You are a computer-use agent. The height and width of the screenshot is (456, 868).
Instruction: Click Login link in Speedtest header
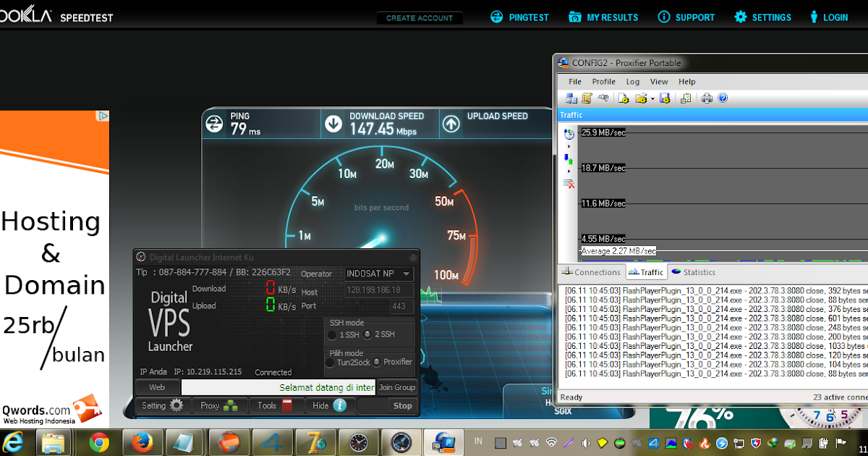click(x=828, y=17)
